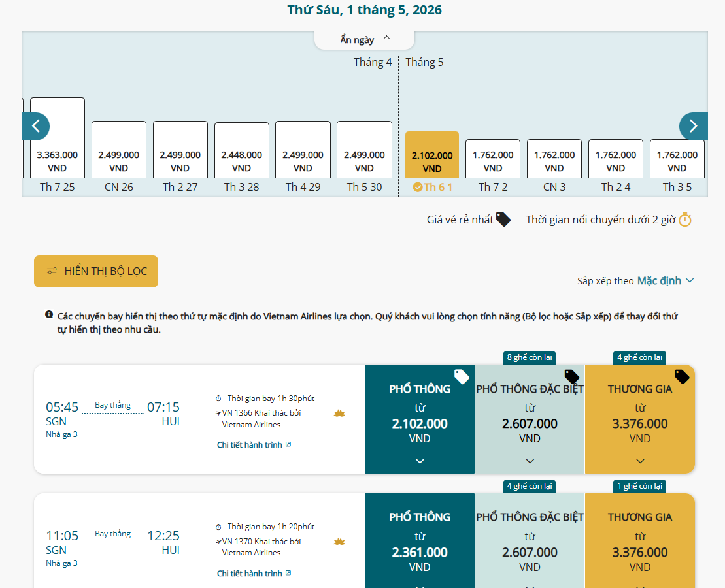Open Chi tiết hành trình for flight VN 1370
The image size is (725, 588).
coord(254,574)
